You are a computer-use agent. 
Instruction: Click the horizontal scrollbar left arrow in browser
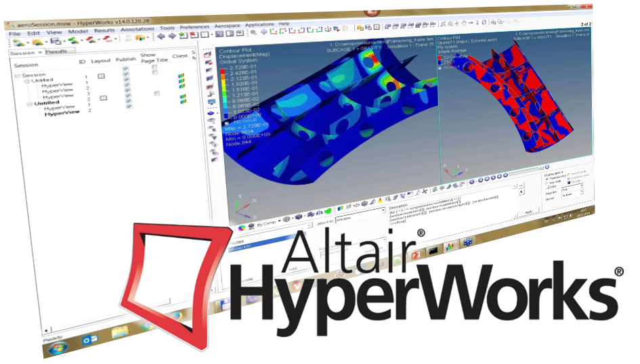[46, 329]
